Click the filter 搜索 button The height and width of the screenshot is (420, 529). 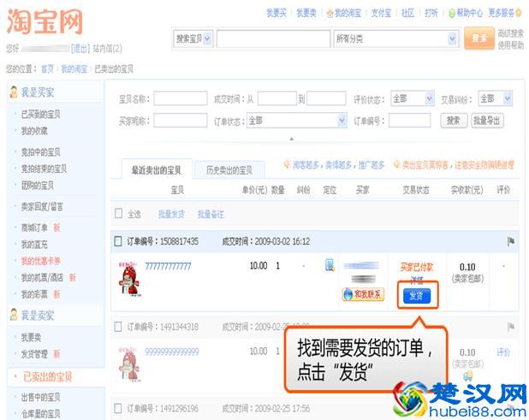[x=454, y=121]
